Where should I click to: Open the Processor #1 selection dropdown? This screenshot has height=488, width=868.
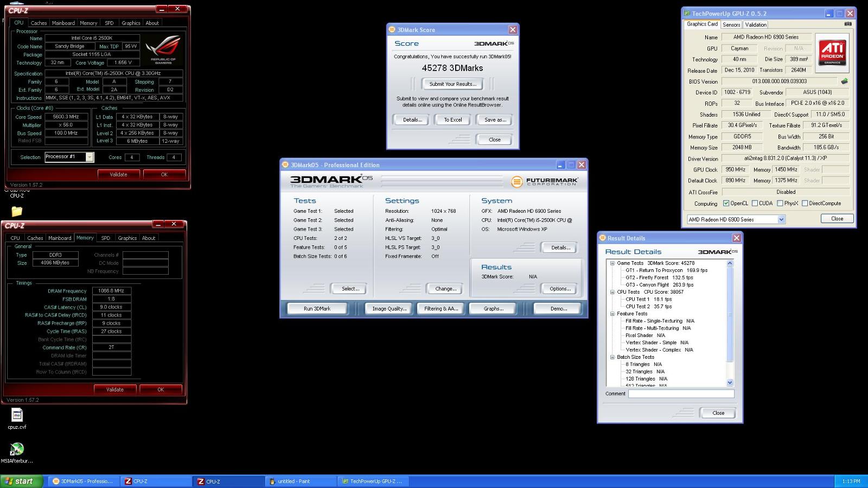click(x=69, y=157)
